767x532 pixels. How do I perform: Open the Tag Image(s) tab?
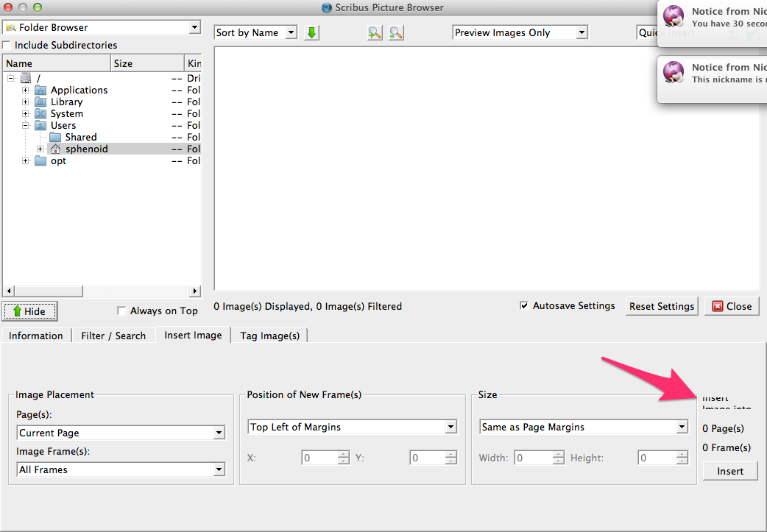(x=269, y=336)
